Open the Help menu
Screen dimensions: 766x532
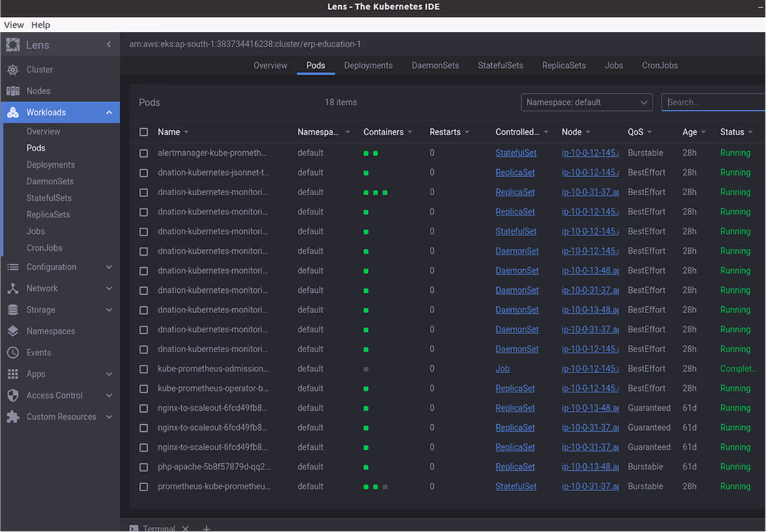point(40,25)
